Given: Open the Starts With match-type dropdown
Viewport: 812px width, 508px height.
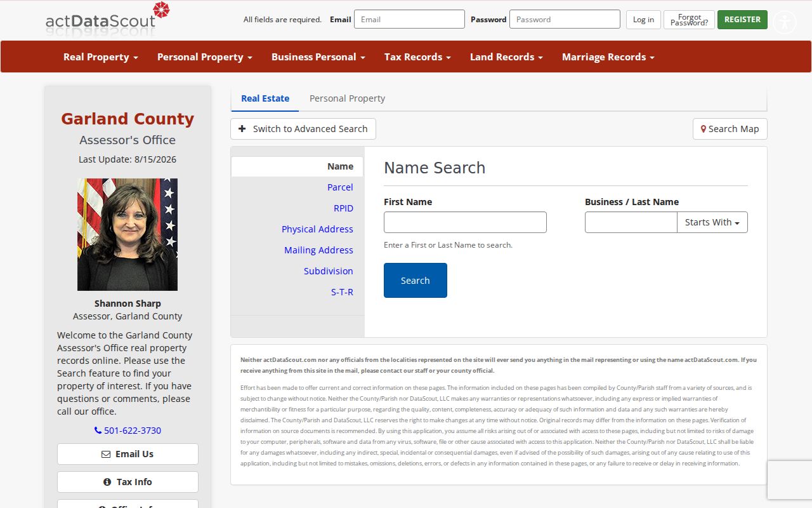Looking at the screenshot, I should click(712, 222).
